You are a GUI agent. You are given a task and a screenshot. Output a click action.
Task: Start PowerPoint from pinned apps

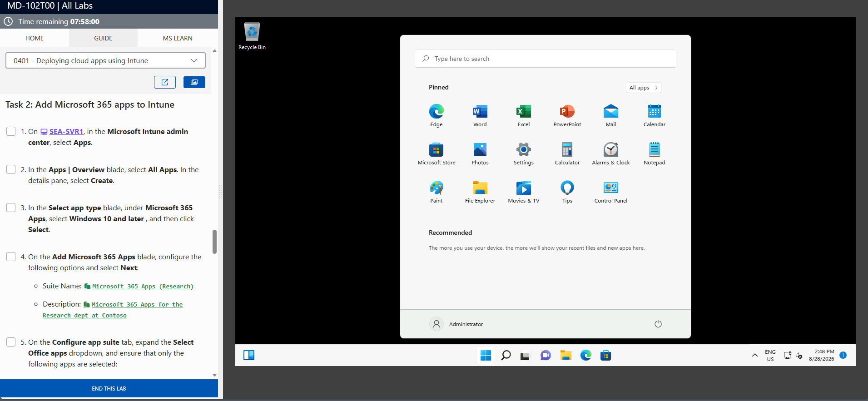coord(567,115)
